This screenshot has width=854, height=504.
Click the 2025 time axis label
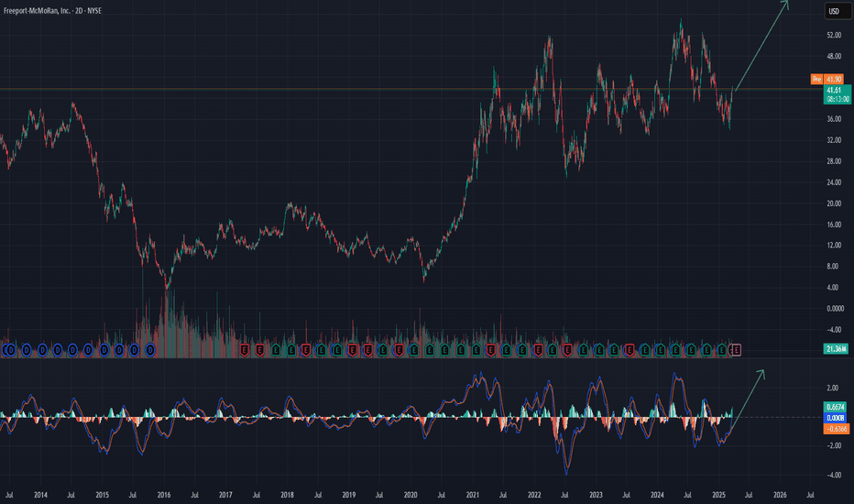click(719, 495)
